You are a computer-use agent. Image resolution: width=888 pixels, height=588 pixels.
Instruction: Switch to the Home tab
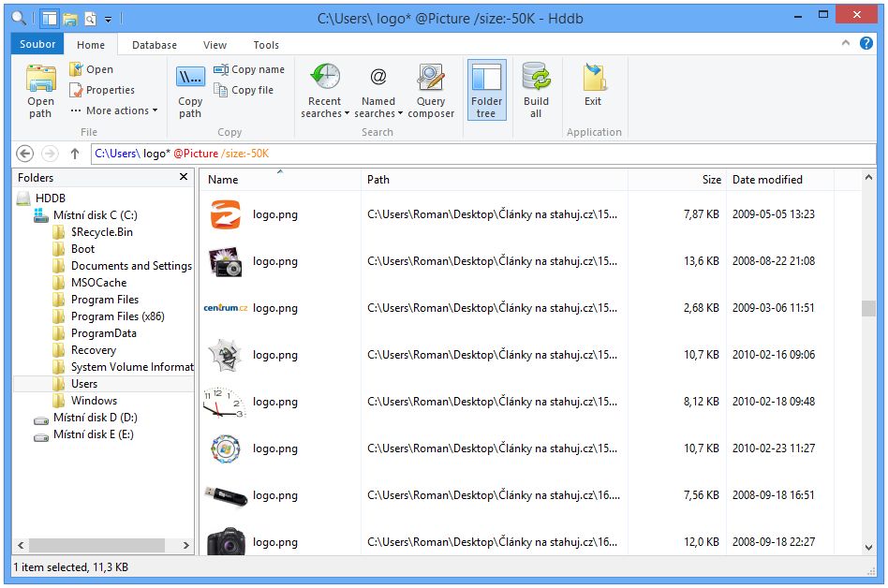click(x=91, y=45)
